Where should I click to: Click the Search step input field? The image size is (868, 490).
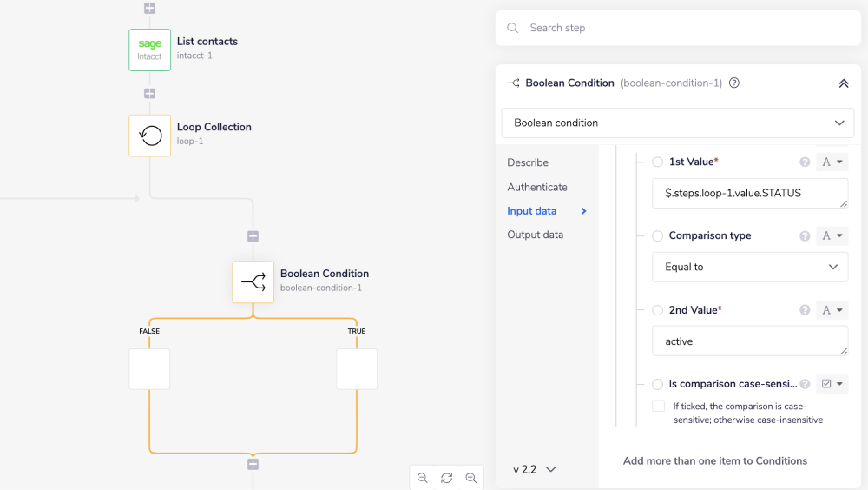tap(677, 28)
